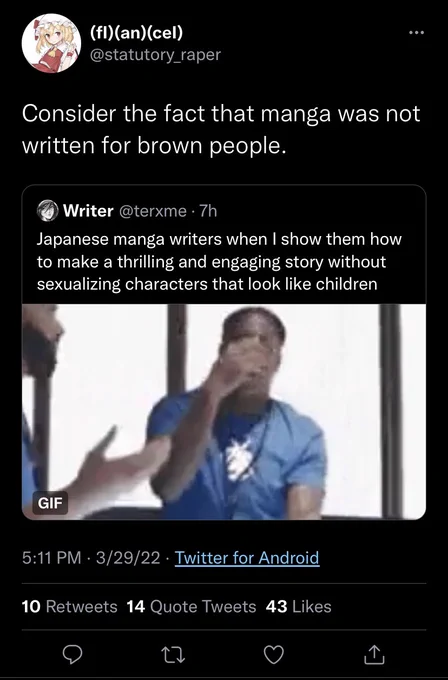View the (fl)(an)(cel) profile avatar
The height and width of the screenshot is (680, 448).
pos(51,43)
